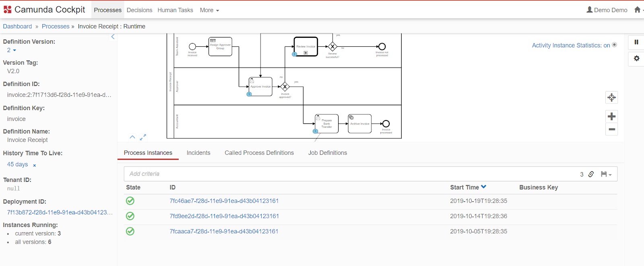Viewport: 644px width, 266px height.
Task: Open the Definition Version dropdown
Action: pos(11,50)
